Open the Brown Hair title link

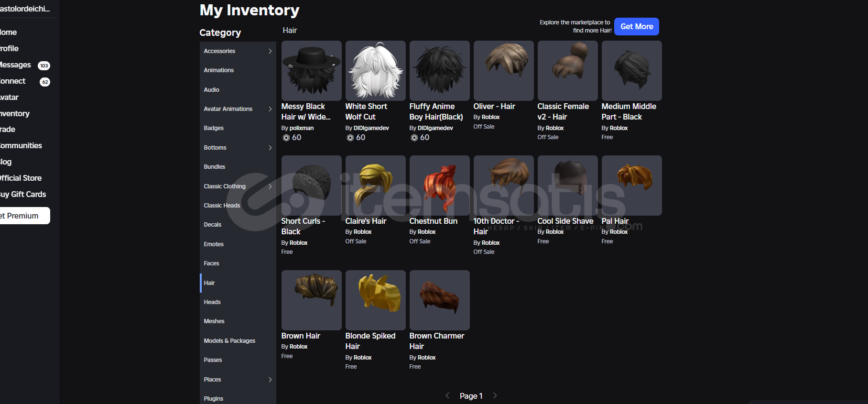pyautogui.click(x=301, y=336)
